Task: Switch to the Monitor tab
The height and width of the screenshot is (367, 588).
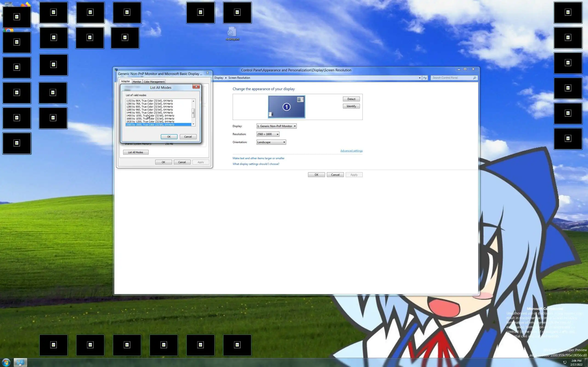Action: (x=137, y=82)
